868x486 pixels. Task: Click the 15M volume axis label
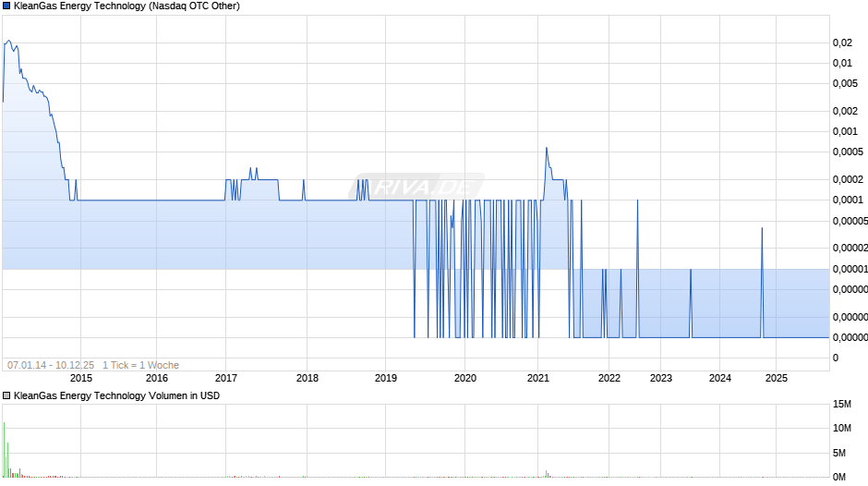(842, 404)
